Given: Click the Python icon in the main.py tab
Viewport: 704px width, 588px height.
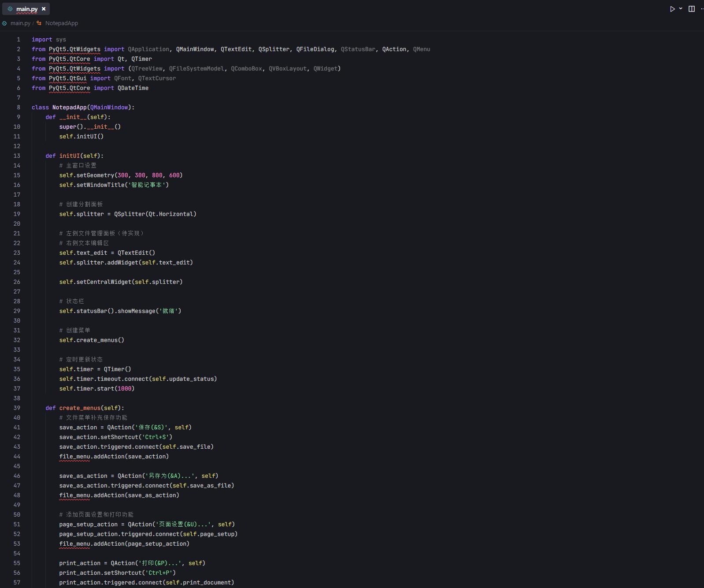Looking at the screenshot, I should (x=10, y=9).
